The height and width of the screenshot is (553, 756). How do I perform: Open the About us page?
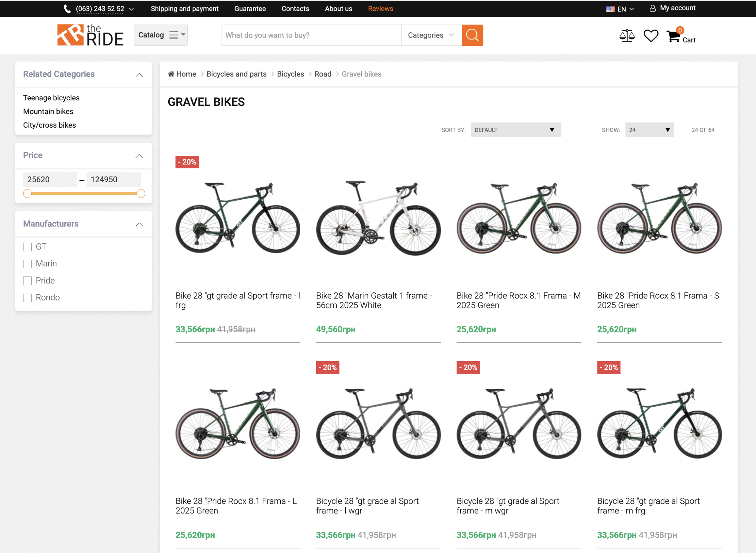point(338,9)
